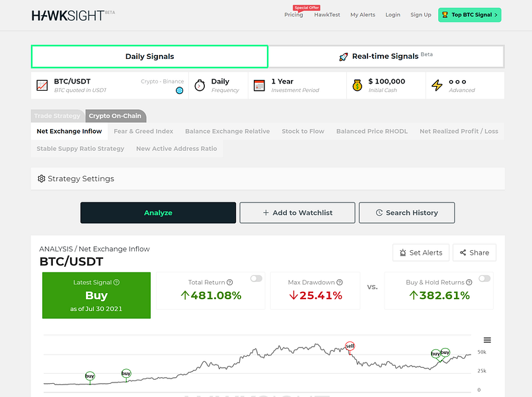Open the Search History panel
Viewport: 532px width, 397px height.
coord(406,212)
